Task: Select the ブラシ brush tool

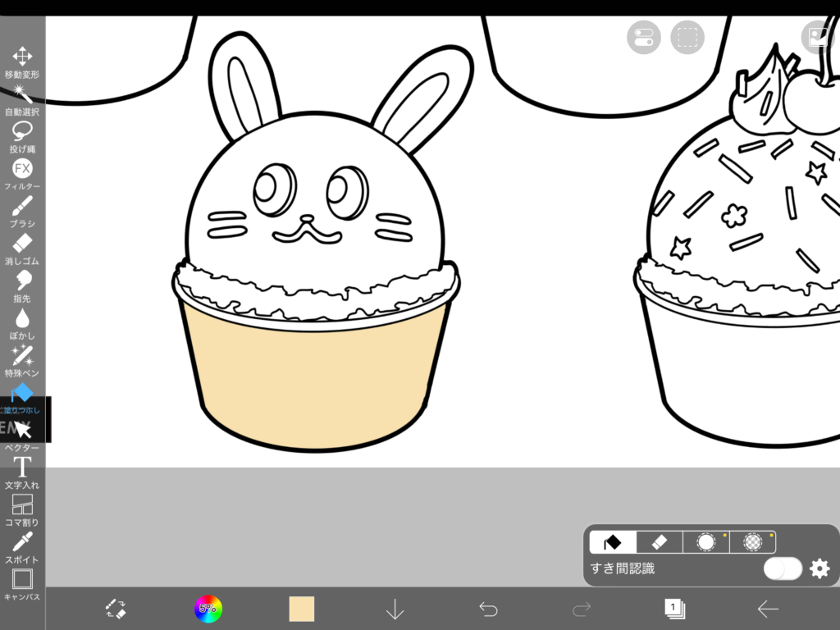Action: pyautogui.click(x=22, y=207)
